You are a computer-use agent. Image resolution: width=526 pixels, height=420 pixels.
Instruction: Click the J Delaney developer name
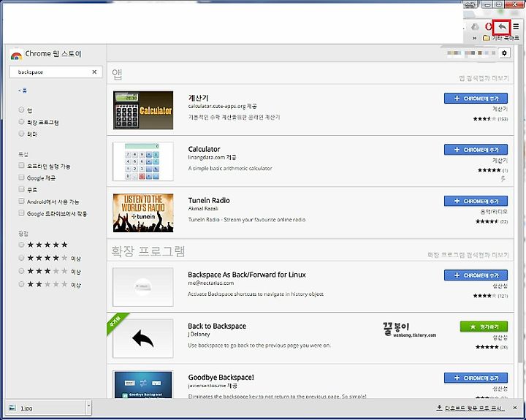pos(199,334)
